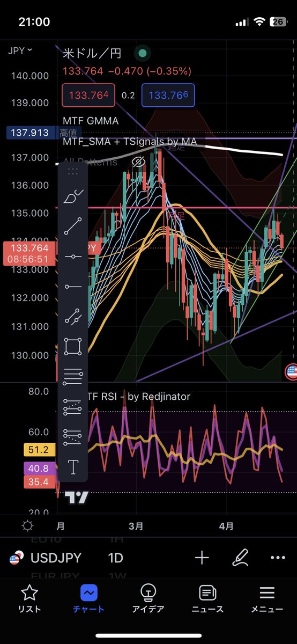Open the RSI by Redjinator legend

coord(138,397)
